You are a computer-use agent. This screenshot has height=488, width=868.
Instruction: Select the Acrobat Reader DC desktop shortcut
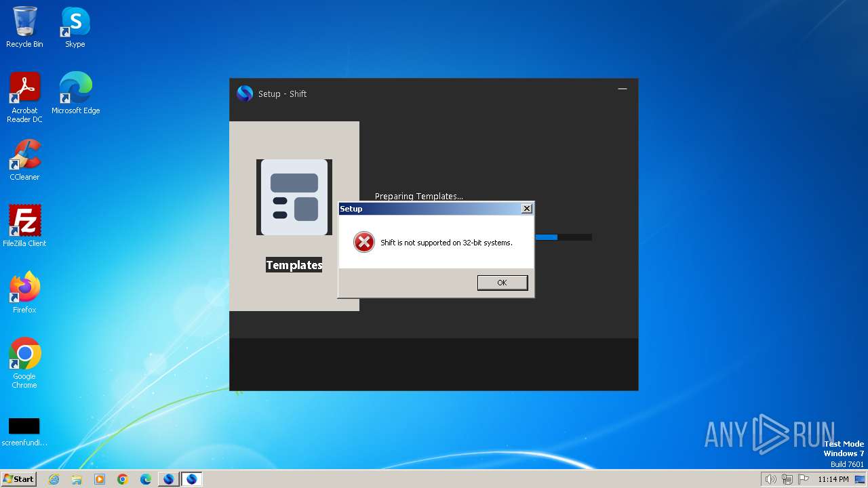pyautogui.click(x=24, y=98)
